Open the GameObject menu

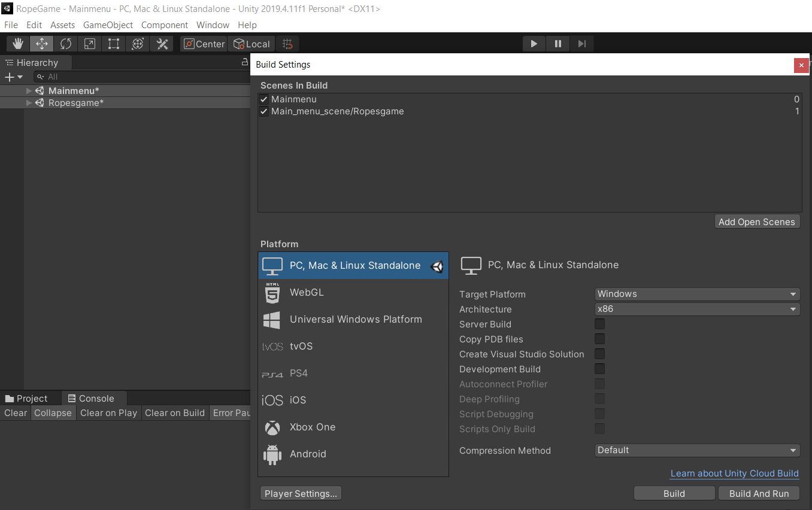click(x=108, y=25)
